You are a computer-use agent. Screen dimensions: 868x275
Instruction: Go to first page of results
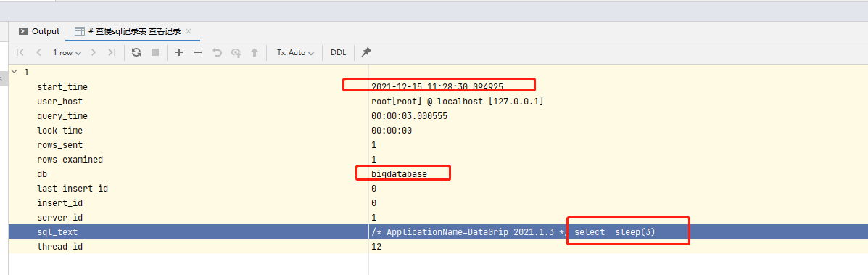[x=20, y=53]
